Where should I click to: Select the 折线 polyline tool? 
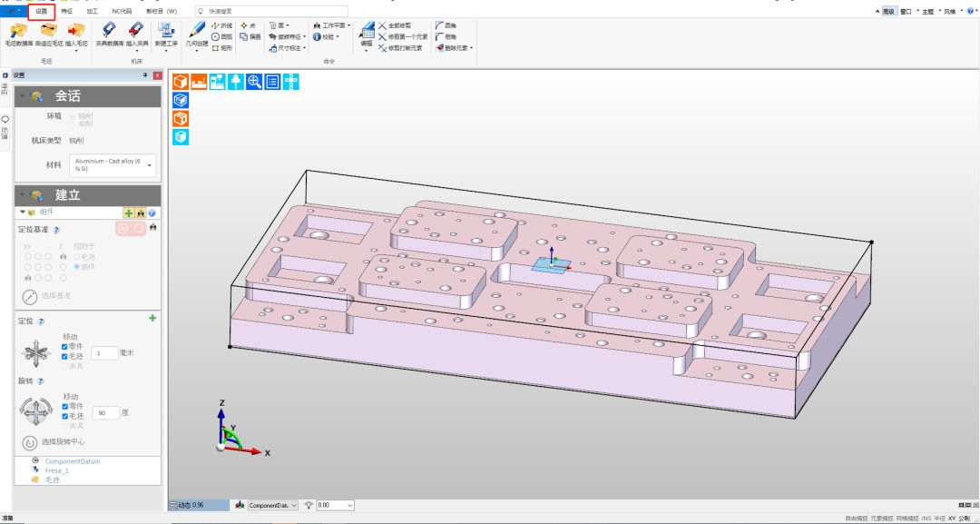click(222, 25)
